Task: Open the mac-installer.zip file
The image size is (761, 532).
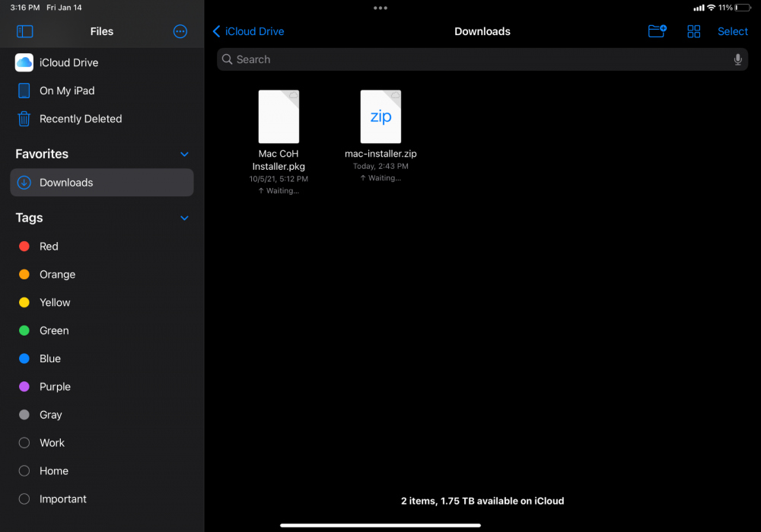Action: (380, 117)
